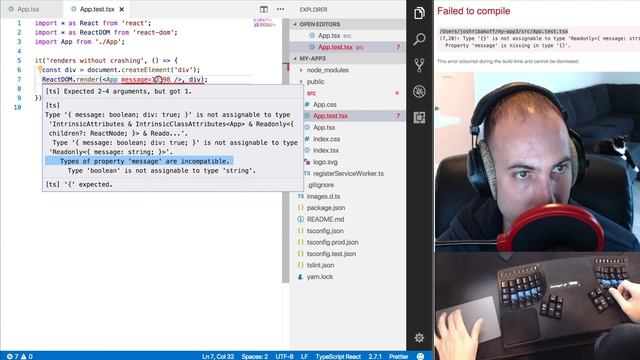Open tsconfig.prod.json file

coord(332,242)
